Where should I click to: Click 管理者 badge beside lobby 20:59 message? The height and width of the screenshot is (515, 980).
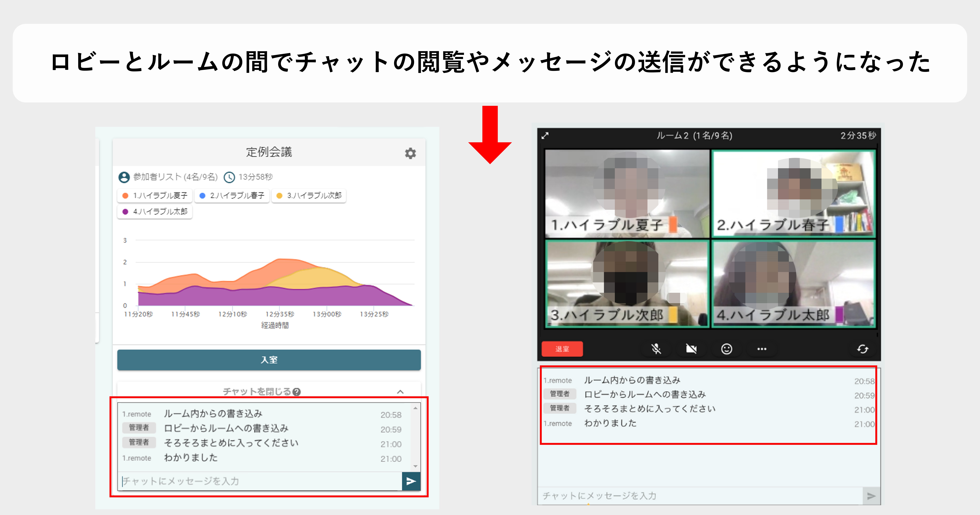click(x=139, y=428)
